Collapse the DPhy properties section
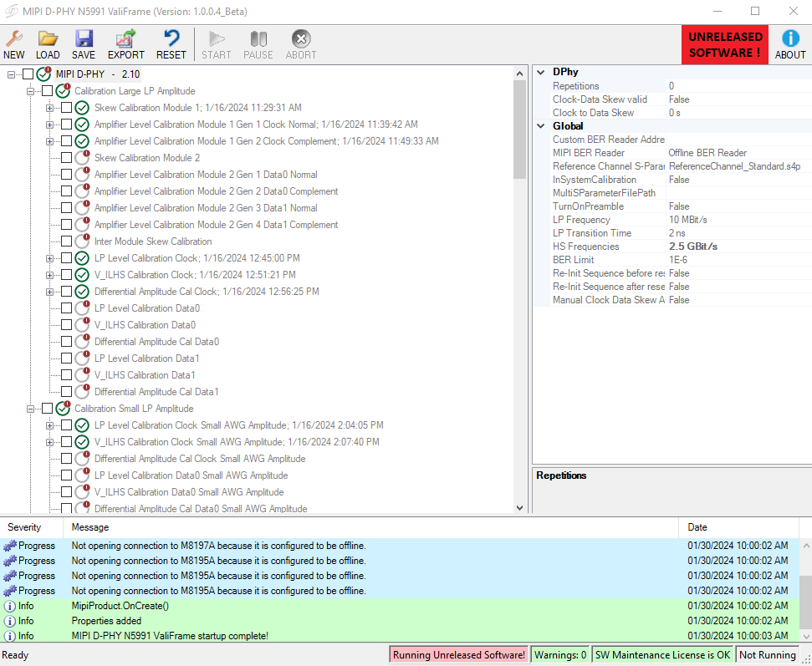The height and width of the screenshot is (666, 812). 540,72
